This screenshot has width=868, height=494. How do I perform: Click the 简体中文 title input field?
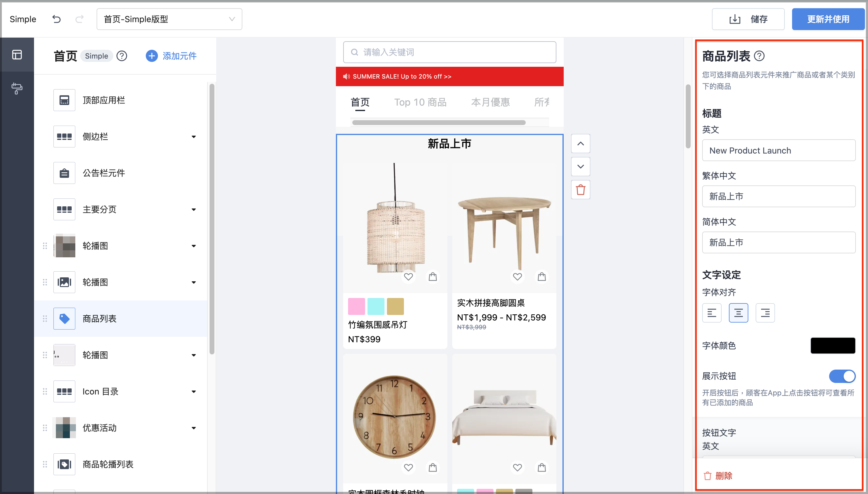pos(779,242)
